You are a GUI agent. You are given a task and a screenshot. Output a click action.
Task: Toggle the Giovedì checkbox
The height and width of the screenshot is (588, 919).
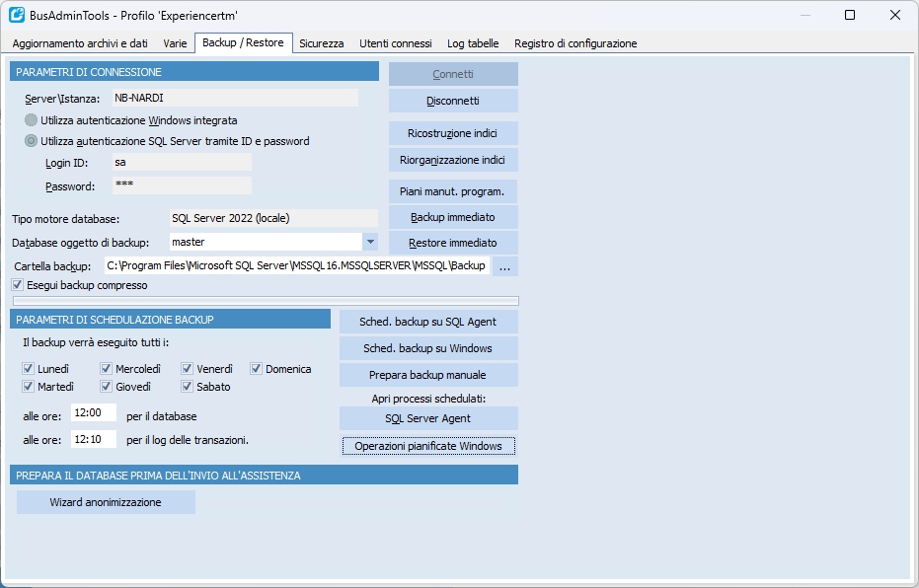(x=106, y=386)
